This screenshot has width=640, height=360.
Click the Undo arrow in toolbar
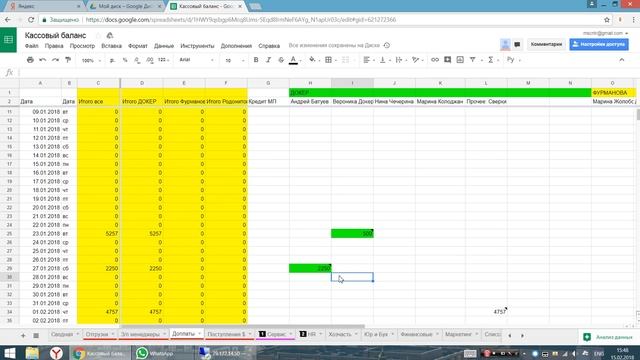point(42,60)
